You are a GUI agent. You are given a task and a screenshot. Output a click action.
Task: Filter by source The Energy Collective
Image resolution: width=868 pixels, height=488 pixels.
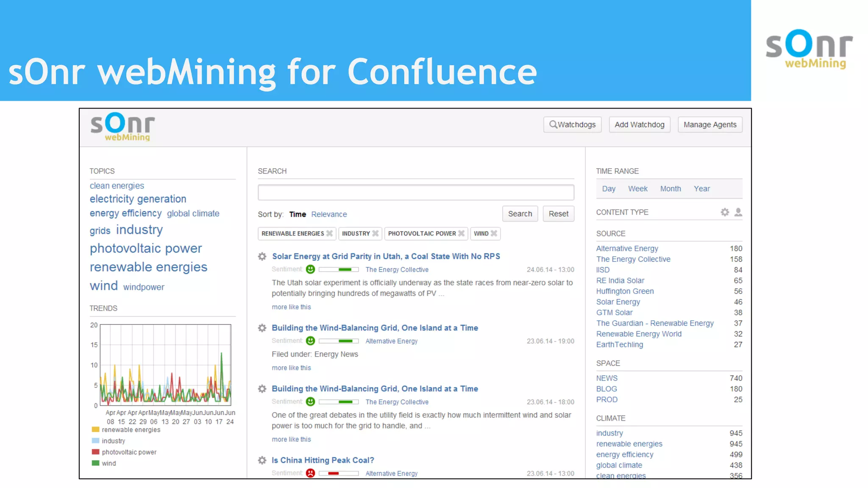[x=633, y=259]
